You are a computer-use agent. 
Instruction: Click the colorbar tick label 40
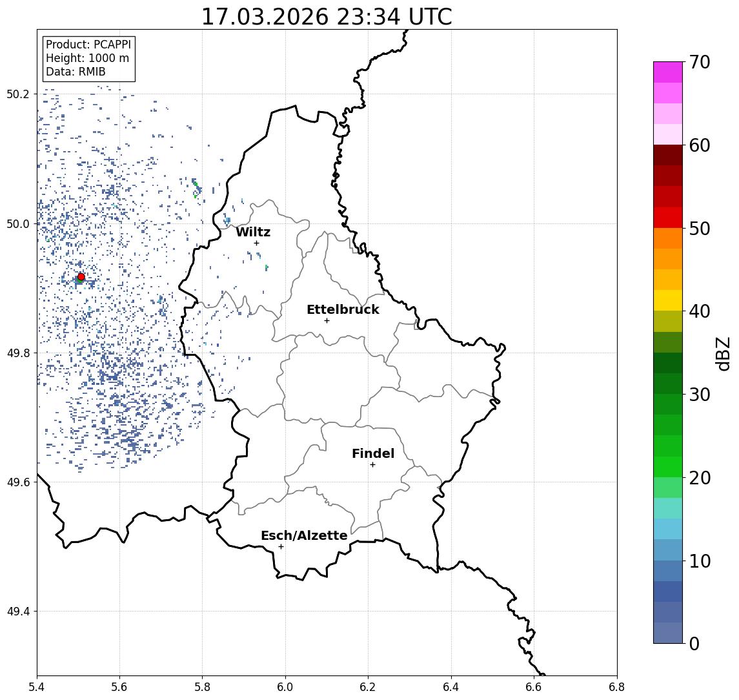tap(700, 311)
